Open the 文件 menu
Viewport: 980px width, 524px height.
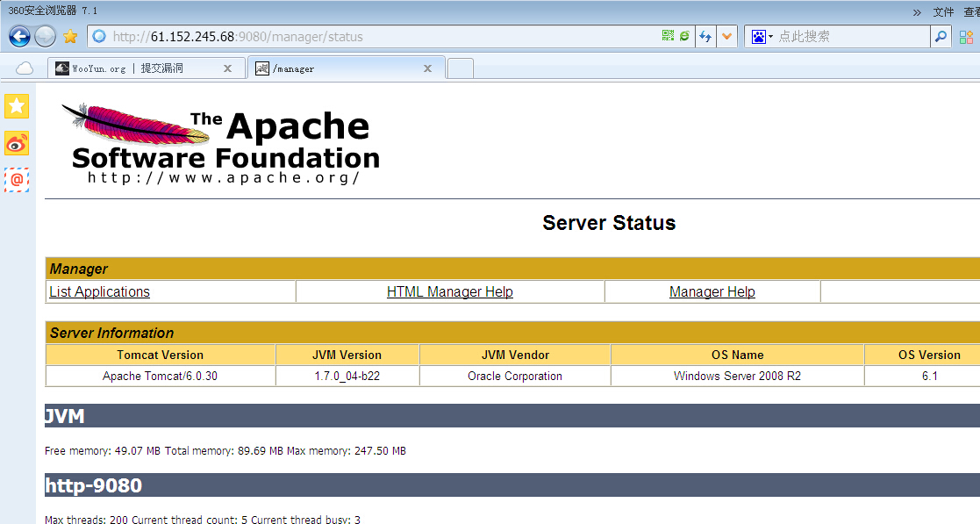point(943,12)
